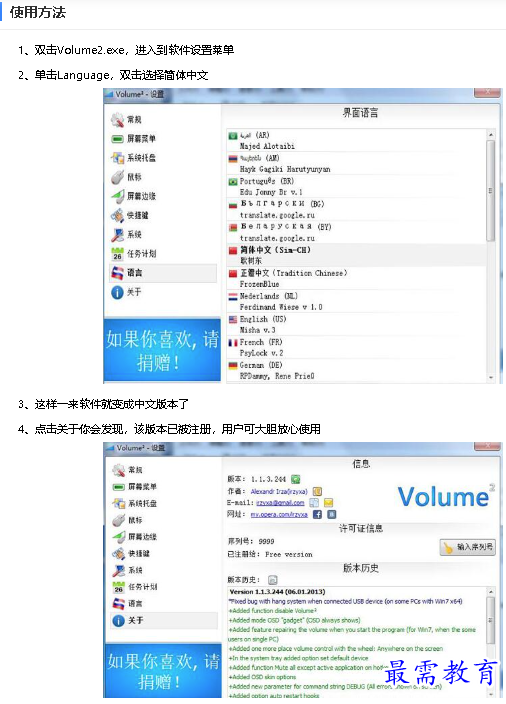Open the 屏幕边缘 icon in the 界面语言 window
Viewport: 506px width, 704px height.
point(117,196)
